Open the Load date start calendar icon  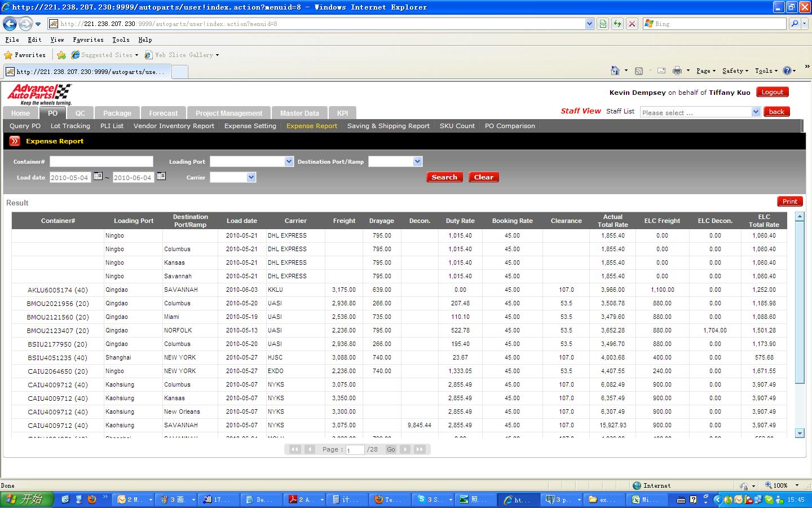[98, 177]
